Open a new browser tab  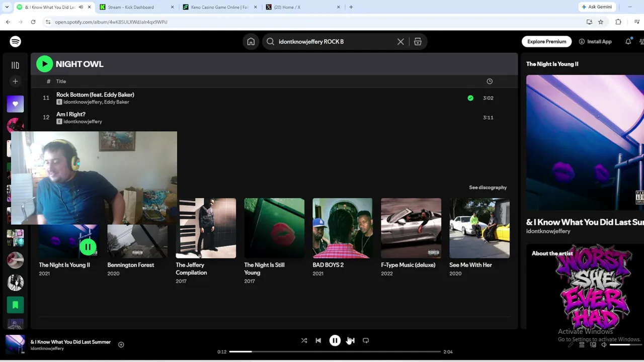pos(351,7)
